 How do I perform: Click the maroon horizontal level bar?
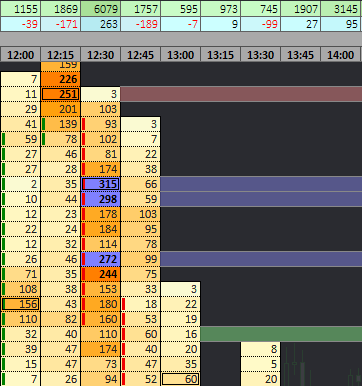(x=241, y=94)
